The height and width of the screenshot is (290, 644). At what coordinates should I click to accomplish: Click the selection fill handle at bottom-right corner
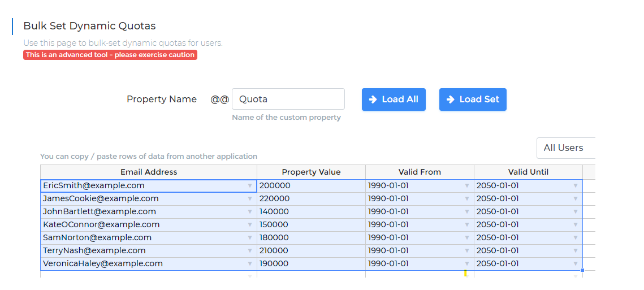pyautogui.click(x=582, y=270)
